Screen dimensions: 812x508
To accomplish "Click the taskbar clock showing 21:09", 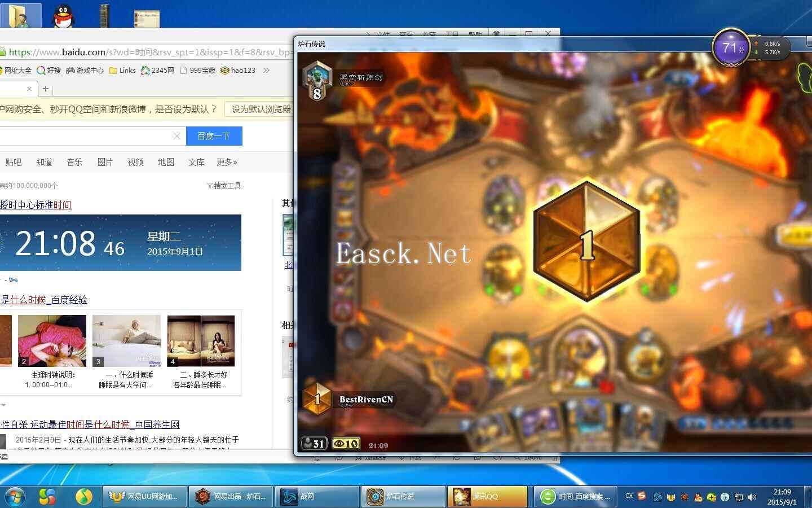I will pos(782,497).
